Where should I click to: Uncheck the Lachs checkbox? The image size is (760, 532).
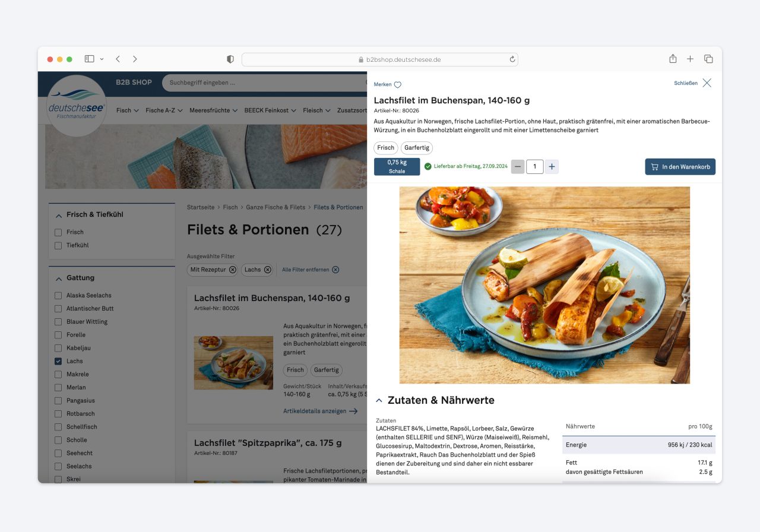pos(58,361)
